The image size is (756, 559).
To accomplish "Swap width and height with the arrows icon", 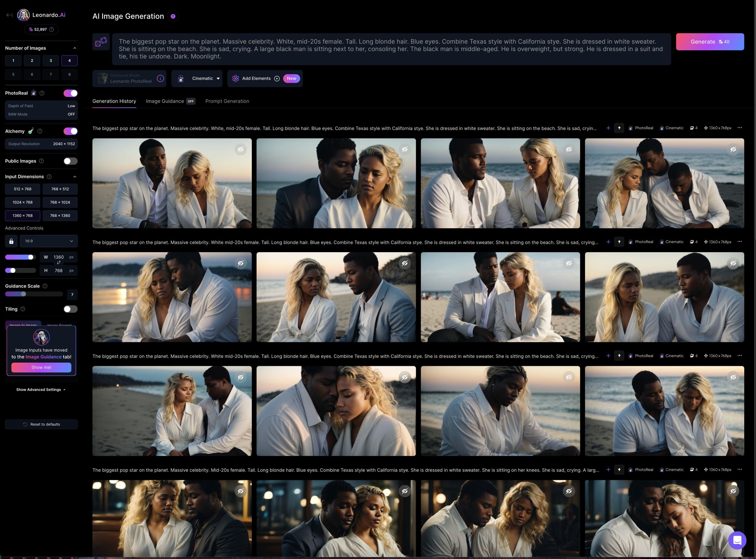I will (58, 263).
